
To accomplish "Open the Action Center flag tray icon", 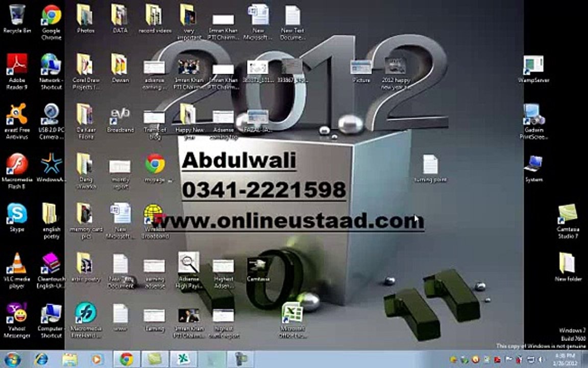I will (508, 360).
